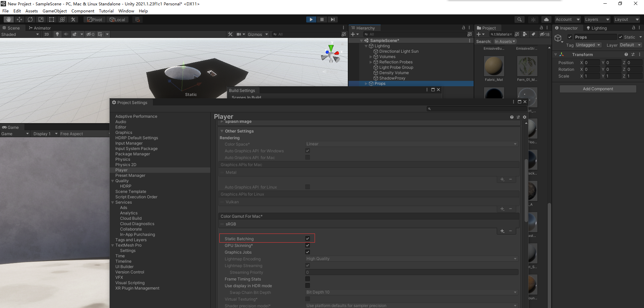
Task: Select Directional Light Sun in Hierarchy
Action: click(399, 51)
